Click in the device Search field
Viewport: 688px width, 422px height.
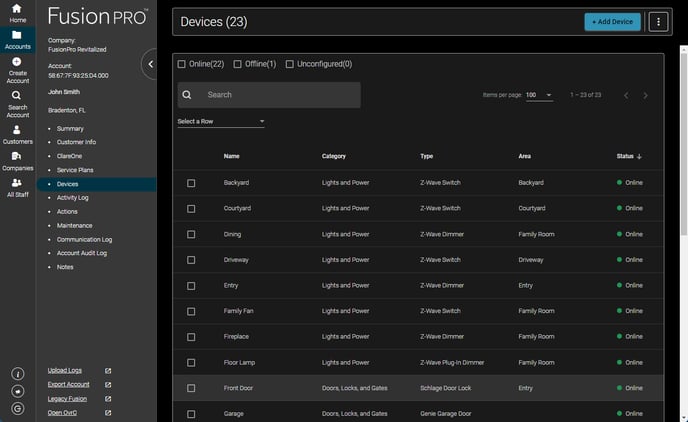click(x=269, y=95)
